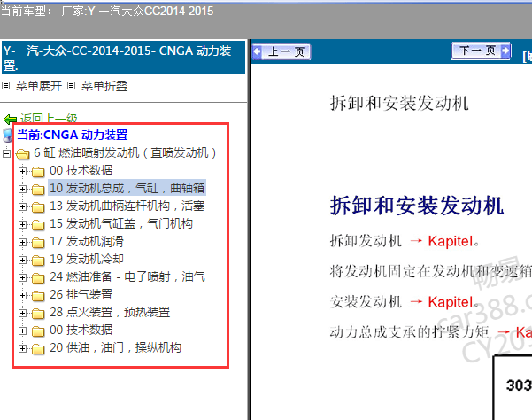Click folder icon of 10 发动机总成

[38, 190]
